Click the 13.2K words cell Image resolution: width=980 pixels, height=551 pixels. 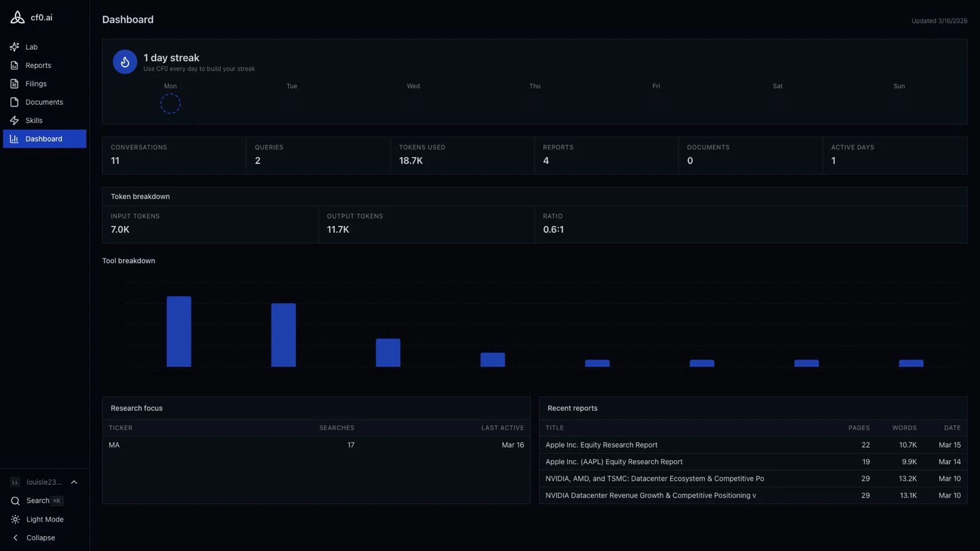pyautogui.click(x=908, y=479)
